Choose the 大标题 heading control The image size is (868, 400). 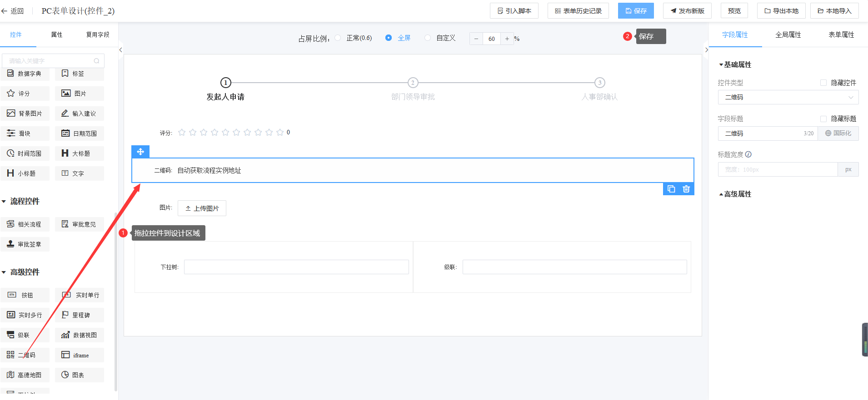pos(80,153)
